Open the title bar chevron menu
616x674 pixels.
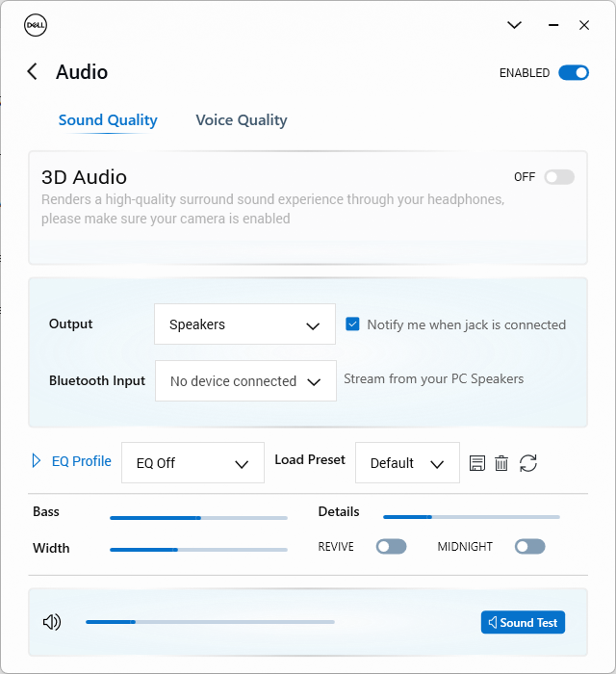(x=514, y=25)
